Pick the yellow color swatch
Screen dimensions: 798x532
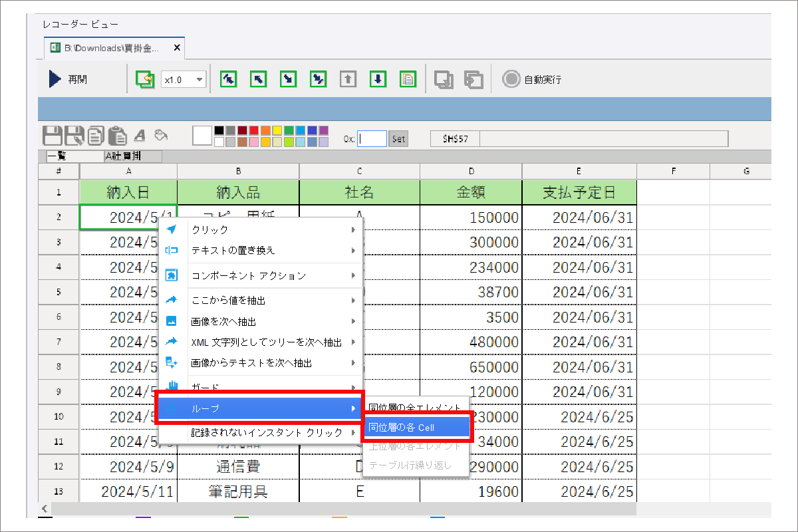[277, 131]
